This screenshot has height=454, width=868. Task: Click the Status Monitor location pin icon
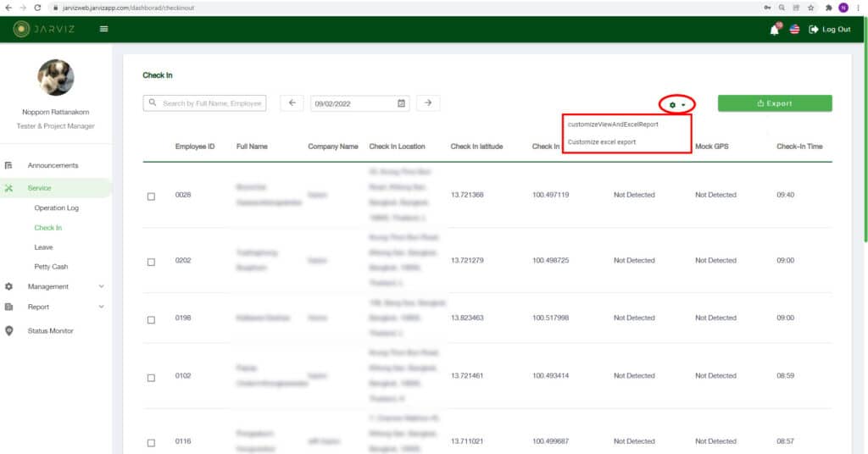pos(9,331)
